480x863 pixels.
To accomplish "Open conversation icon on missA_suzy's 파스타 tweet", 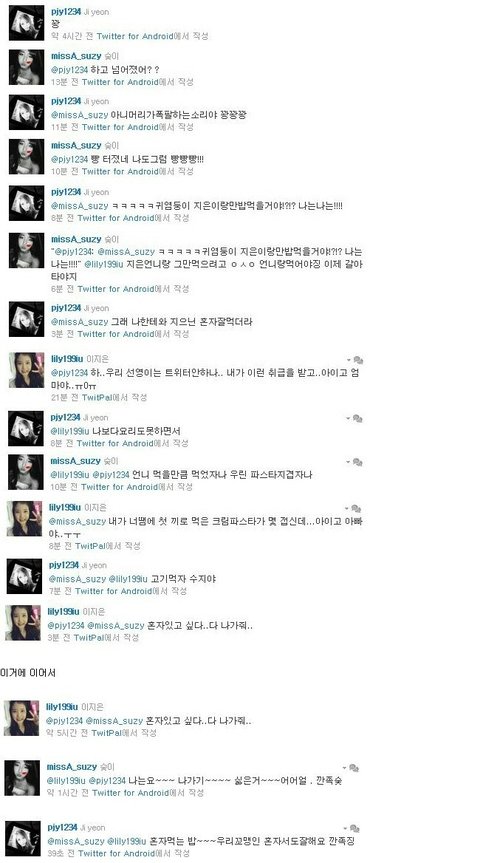I will [357, 462].
